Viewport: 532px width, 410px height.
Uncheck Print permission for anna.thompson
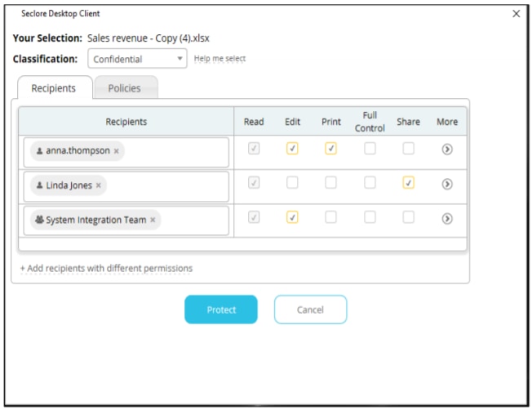point(330,149)
